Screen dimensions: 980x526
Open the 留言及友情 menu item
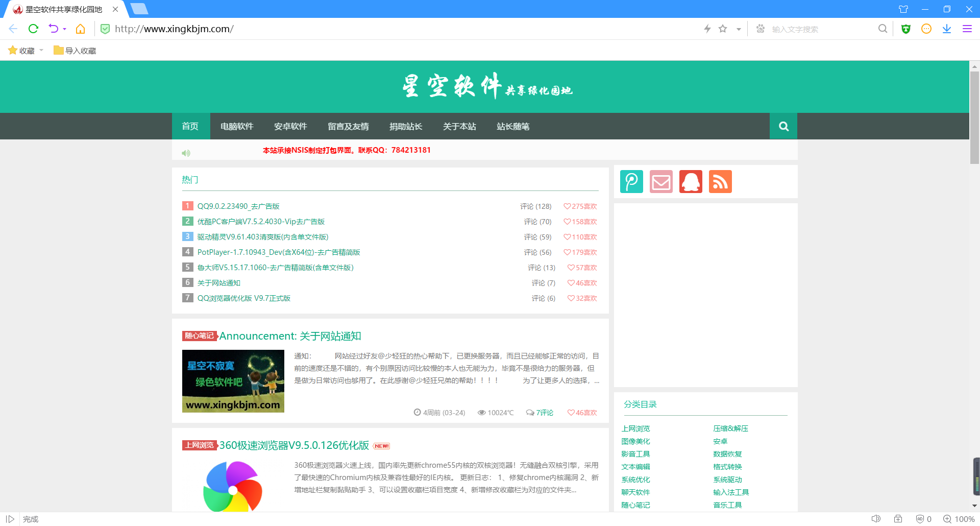[348, 126]
